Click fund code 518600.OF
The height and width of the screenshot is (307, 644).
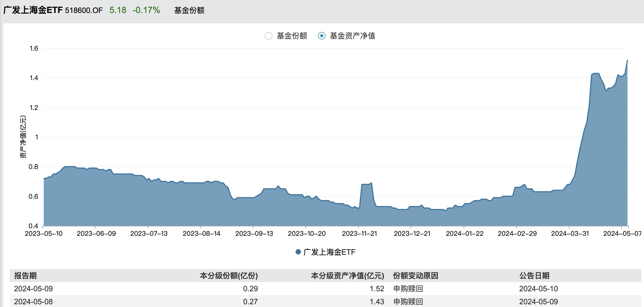click(x=84, y=10)
